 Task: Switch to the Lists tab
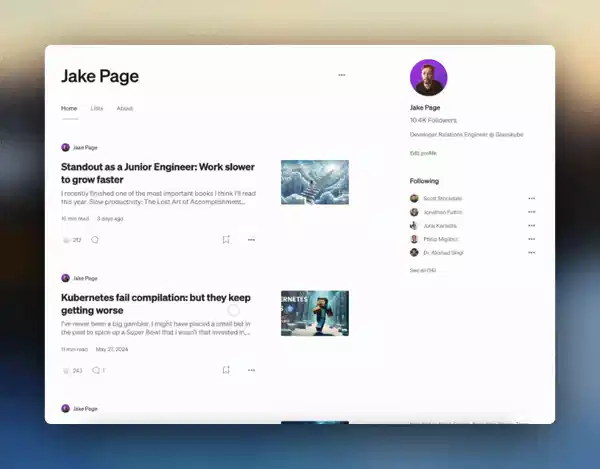(x=97, y=108)
